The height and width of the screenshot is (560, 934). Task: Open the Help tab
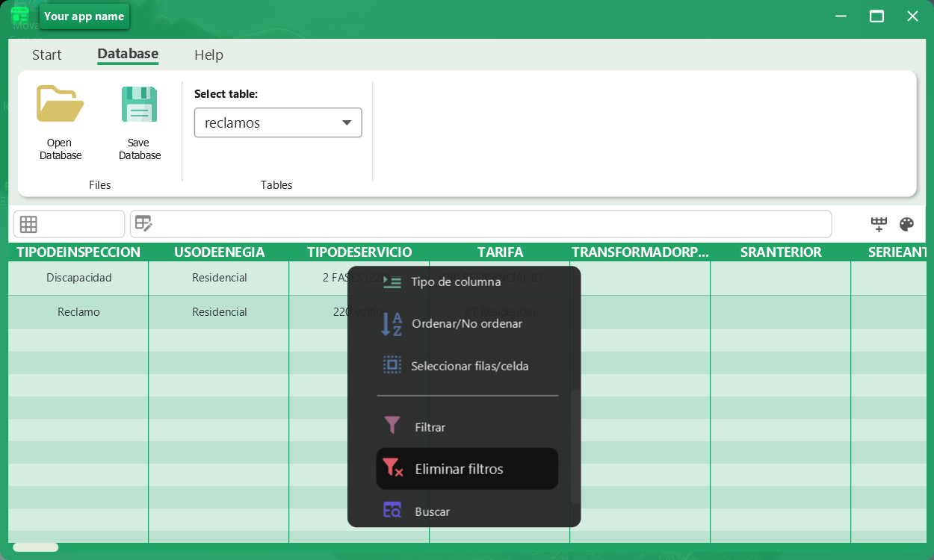pyautogui.click(x=208, y=55)
